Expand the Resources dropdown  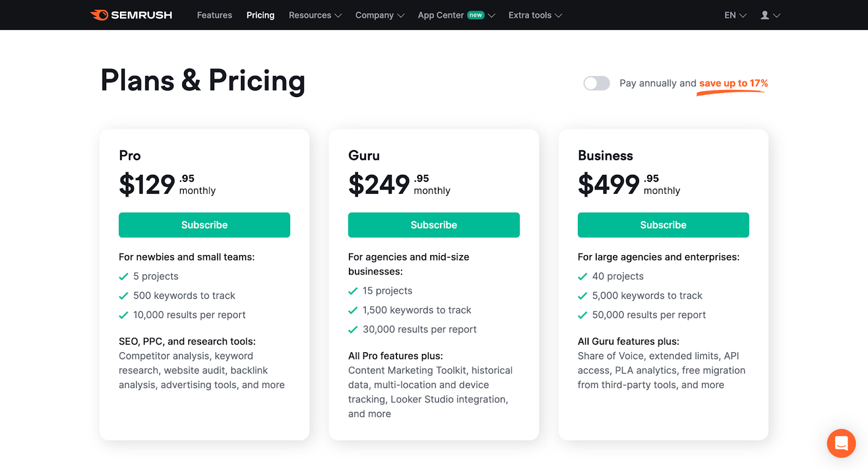point(315,15)
